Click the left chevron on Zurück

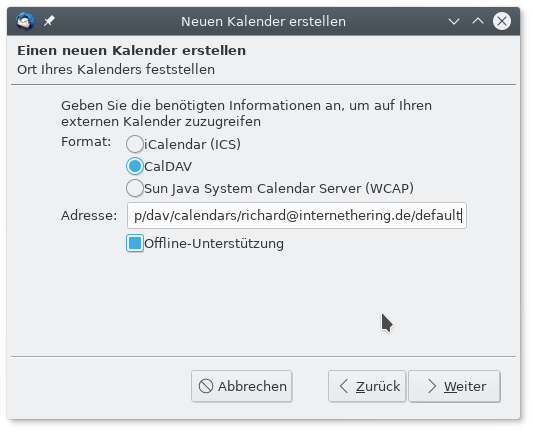point(344,386)
